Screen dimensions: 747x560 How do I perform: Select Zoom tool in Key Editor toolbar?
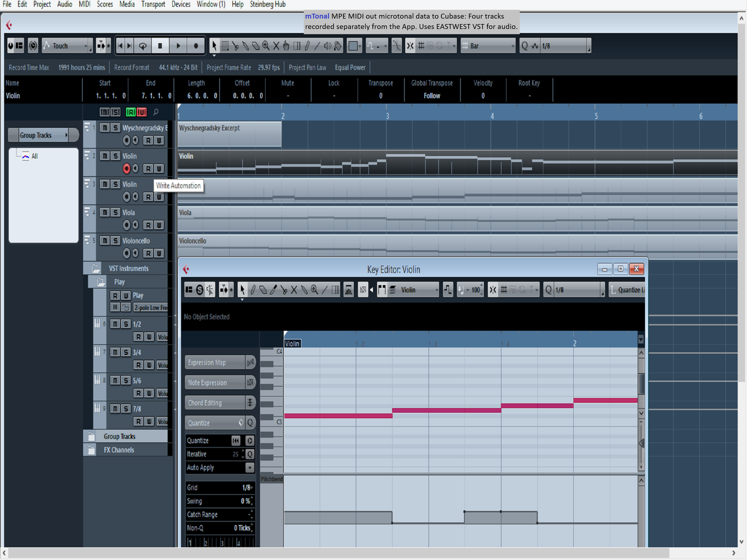click(314, 290)
